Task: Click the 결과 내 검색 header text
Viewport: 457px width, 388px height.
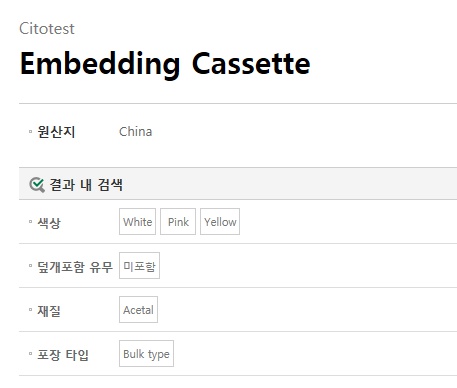Action: pos(86,185)
